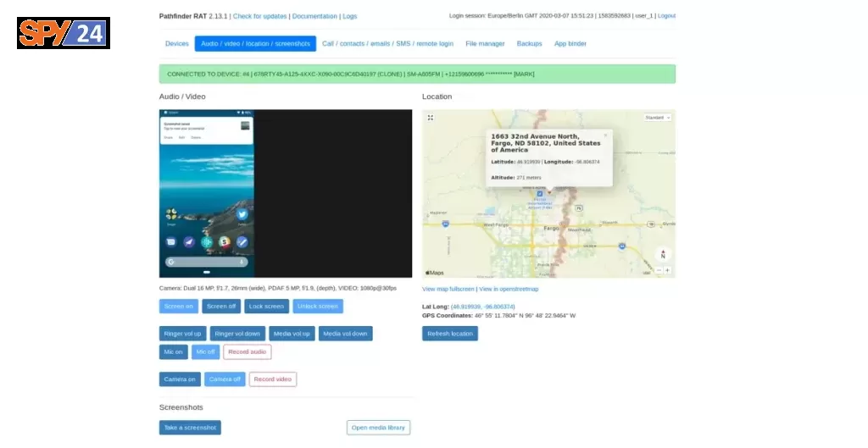
Task: Click the Camera: Dual 16 MP specs text
Action: click(x=278, y=288)
